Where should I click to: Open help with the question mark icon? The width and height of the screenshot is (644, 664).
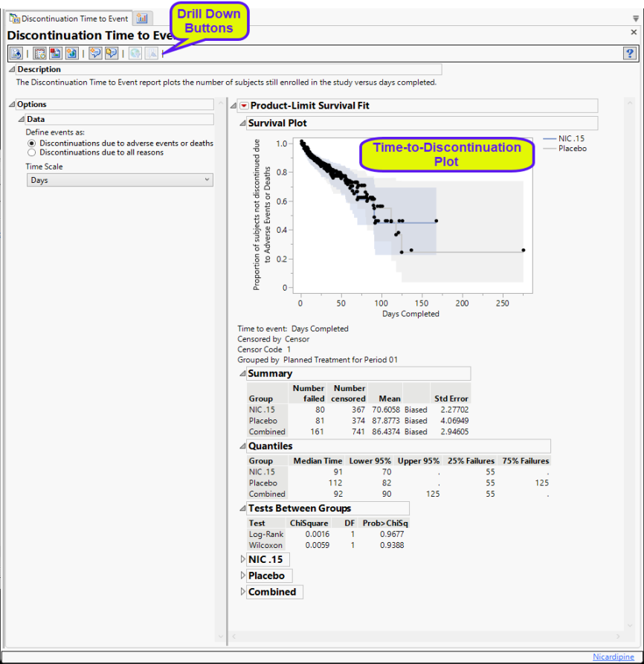(630, 54)
